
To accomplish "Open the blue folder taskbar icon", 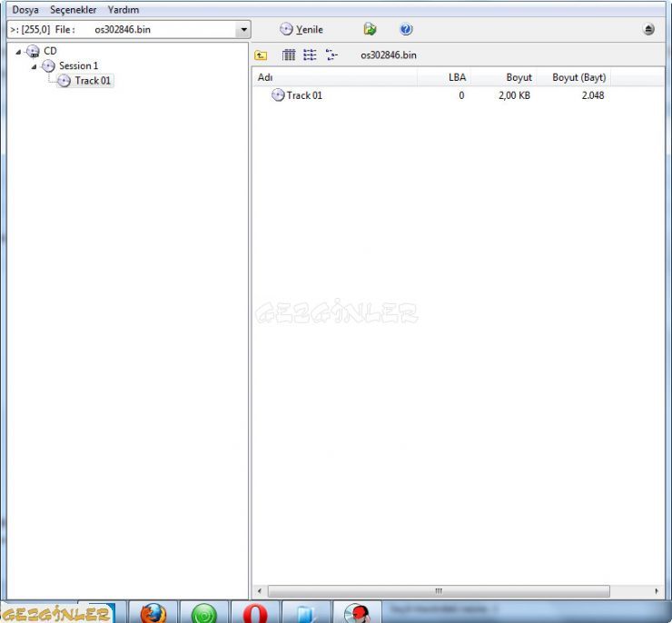I will point(306,613).
